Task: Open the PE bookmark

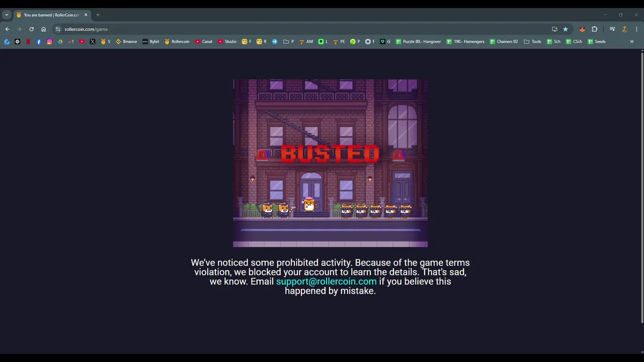Action: [340, 42]
